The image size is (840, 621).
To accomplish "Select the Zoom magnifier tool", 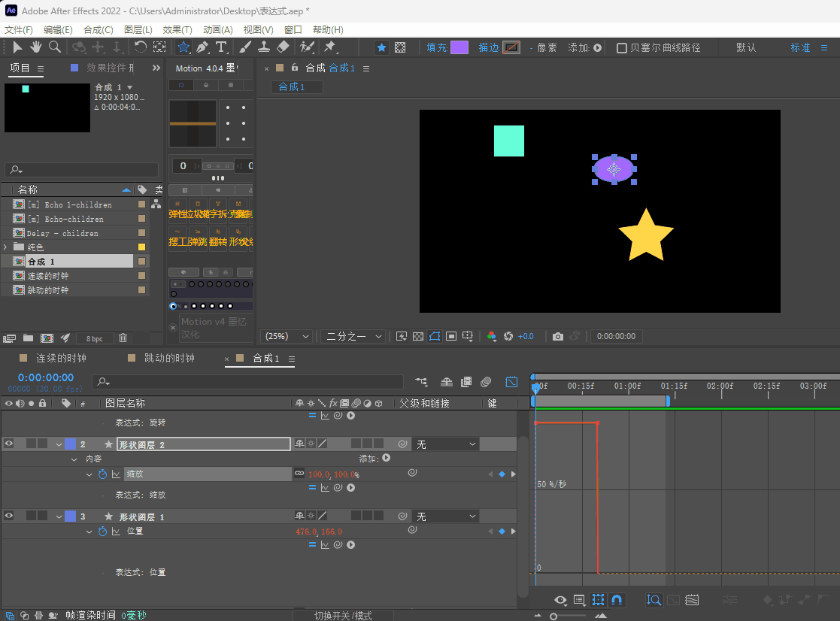I will pyautogui.click(x=55, y=47).
